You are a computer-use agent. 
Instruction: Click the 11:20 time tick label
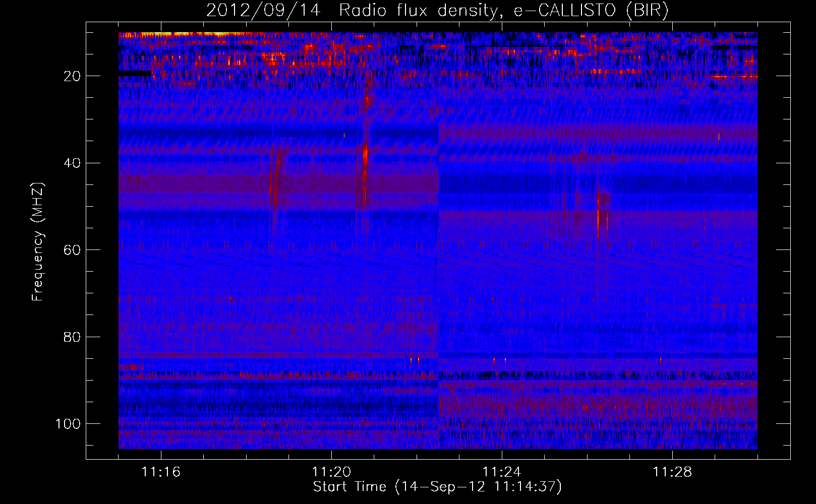[x=331, y=472]
